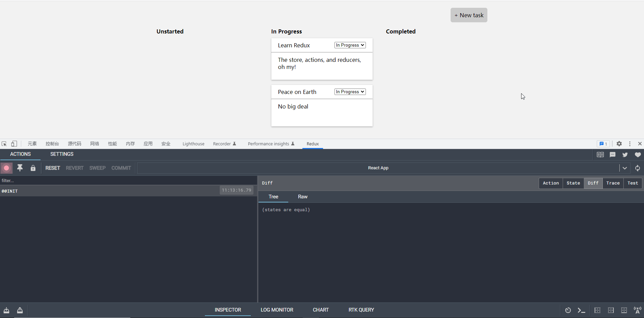Open Redux DevTools documentation book icon
644x318 pixels.
600,155
